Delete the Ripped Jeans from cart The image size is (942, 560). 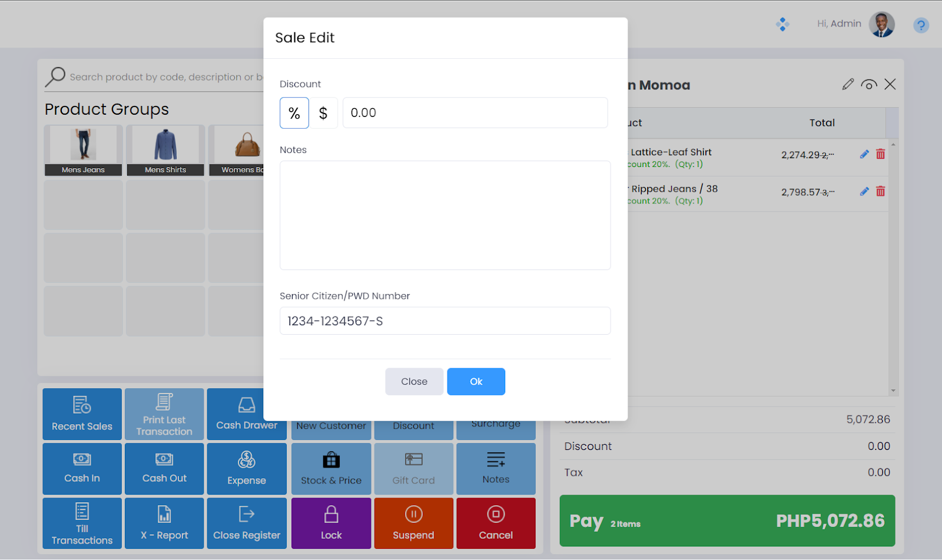pyautogui.click(x=881, y=192)
